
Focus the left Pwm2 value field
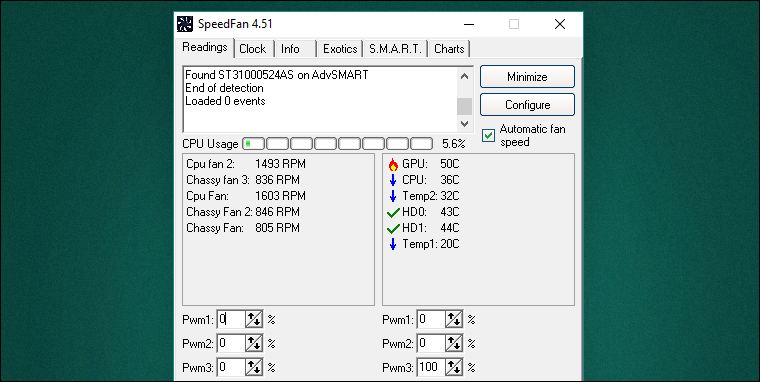[x=231, y=344]
